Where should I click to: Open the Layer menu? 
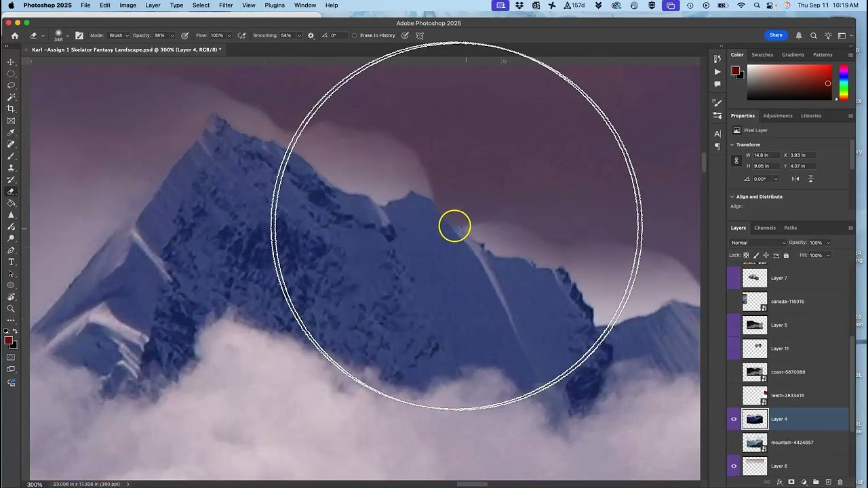coord(153,5)
